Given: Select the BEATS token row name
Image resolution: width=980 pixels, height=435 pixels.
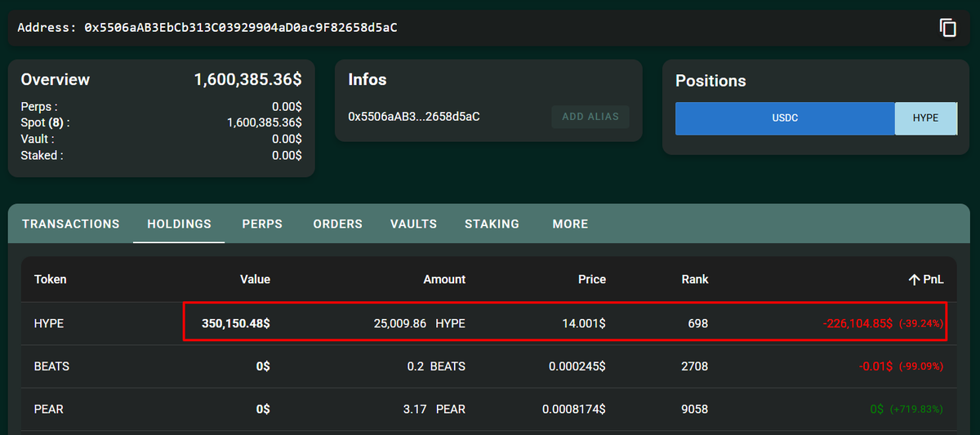Looking at the screenshot, I should [51, 366].
